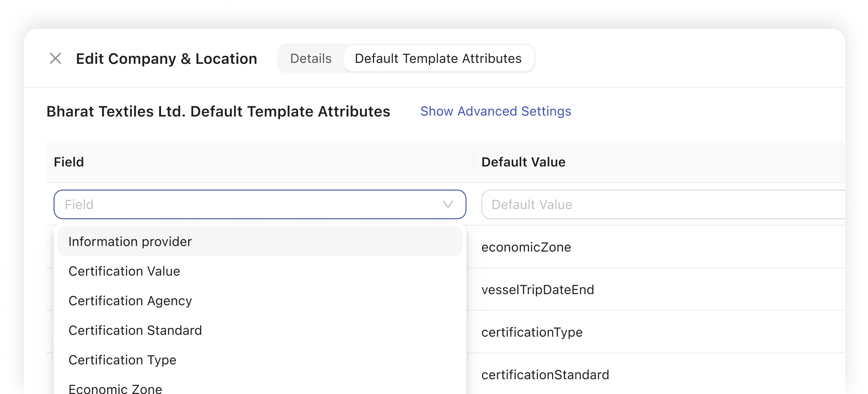Screen dimensions: 868x394
Task: Click the Field column header
Action: point(69,162)
